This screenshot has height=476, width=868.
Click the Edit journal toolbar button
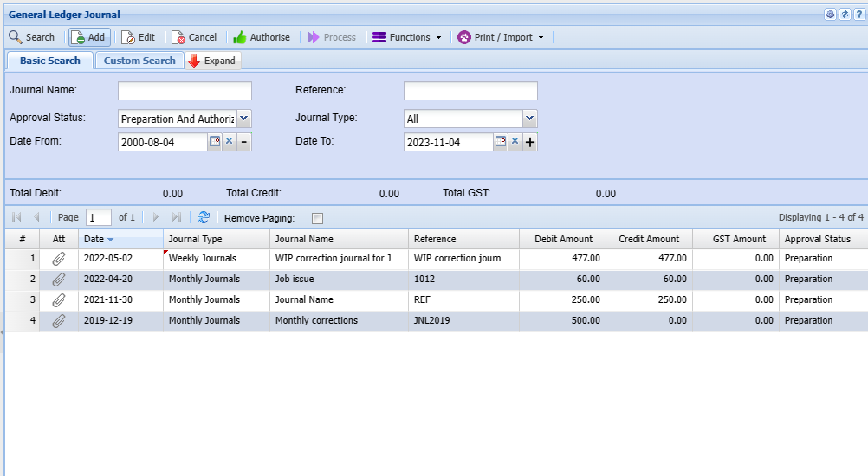139,37
